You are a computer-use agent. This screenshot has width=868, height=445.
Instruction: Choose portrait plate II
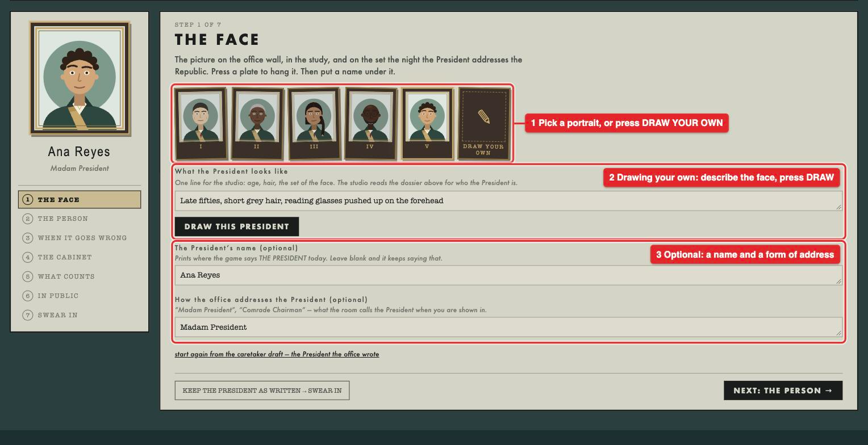257,123
